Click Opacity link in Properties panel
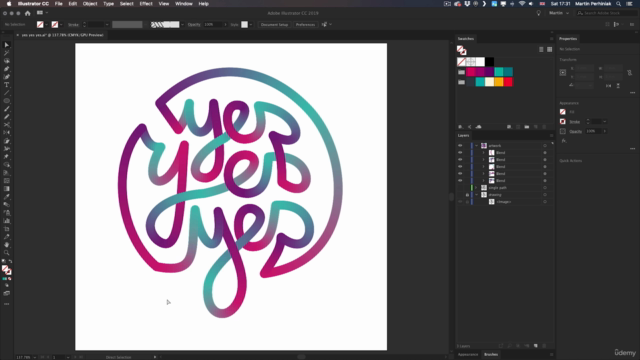 (x=575, y=131)
